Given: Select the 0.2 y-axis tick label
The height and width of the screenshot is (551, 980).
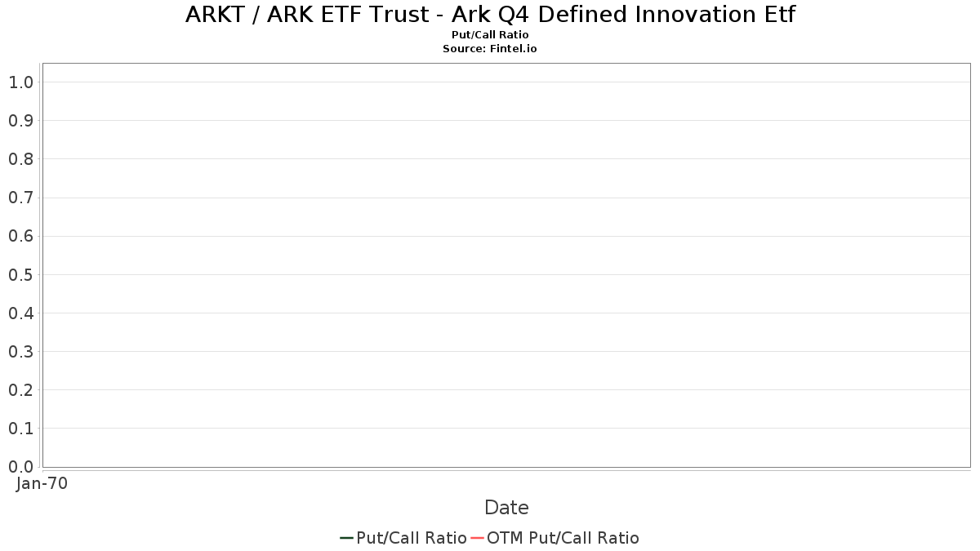Looking at the screenshot, I should point(20,389).
